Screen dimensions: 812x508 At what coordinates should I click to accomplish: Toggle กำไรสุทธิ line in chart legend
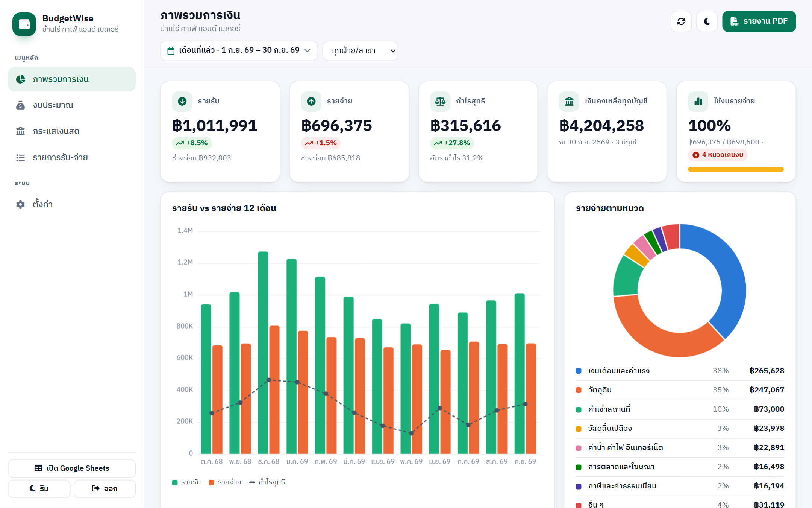tap(267, 482)
